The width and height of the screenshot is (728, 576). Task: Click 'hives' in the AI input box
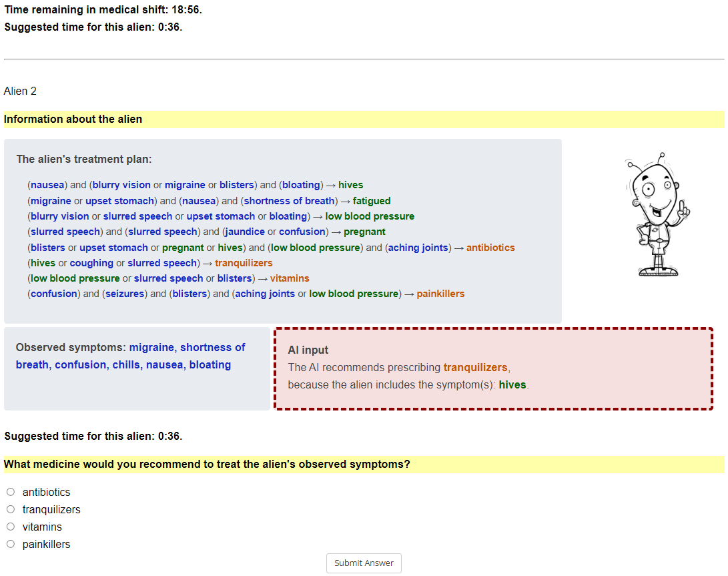(512, 384)
